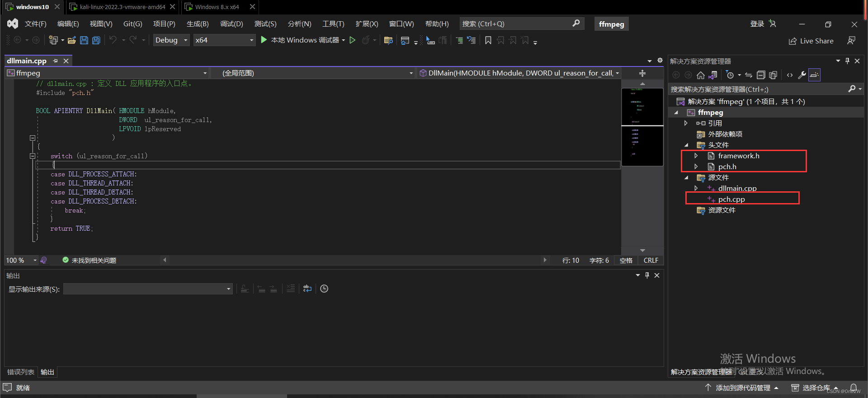Start debugging with the green play button
The height and width of the screenshot is (398, 868).
(264, 40)
